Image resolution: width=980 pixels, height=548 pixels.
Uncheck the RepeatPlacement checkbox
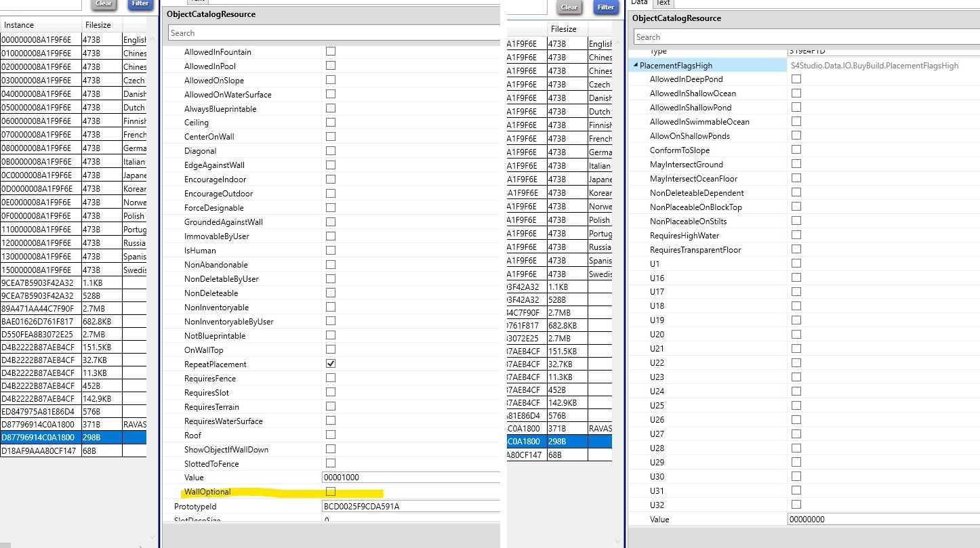[331, 364]
